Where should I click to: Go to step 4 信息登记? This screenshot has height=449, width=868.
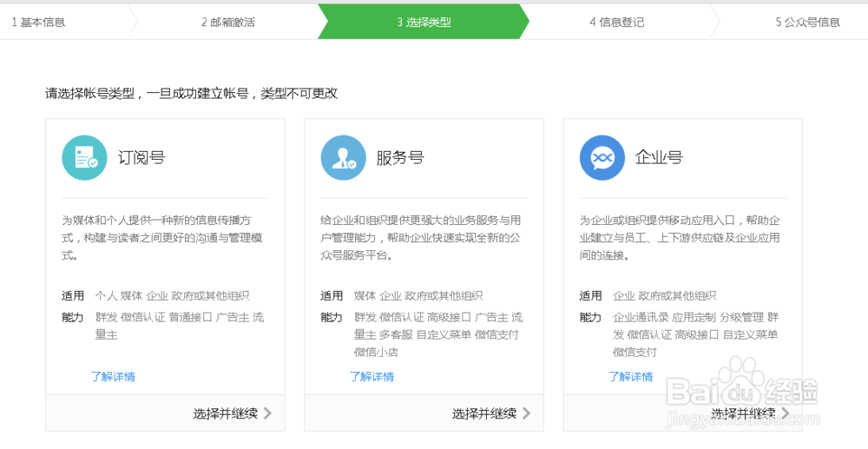pyautogui.click(x=616, y=23)
